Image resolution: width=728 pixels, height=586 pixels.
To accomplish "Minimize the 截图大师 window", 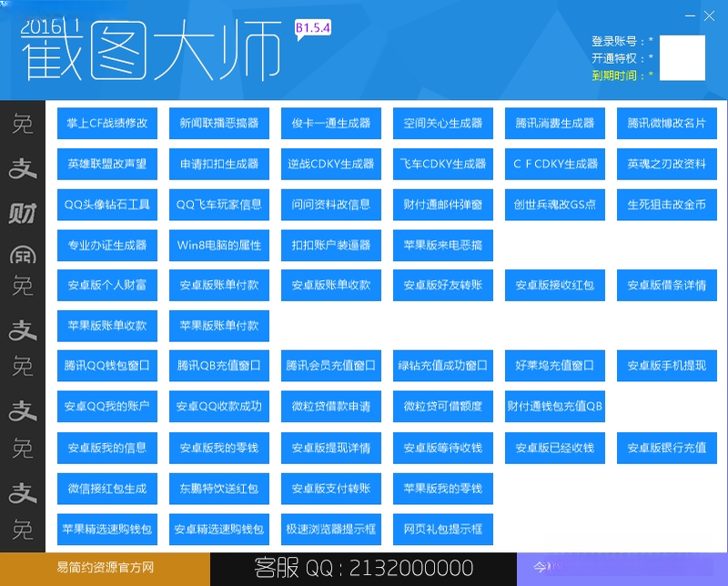I will tap(691, 16).
